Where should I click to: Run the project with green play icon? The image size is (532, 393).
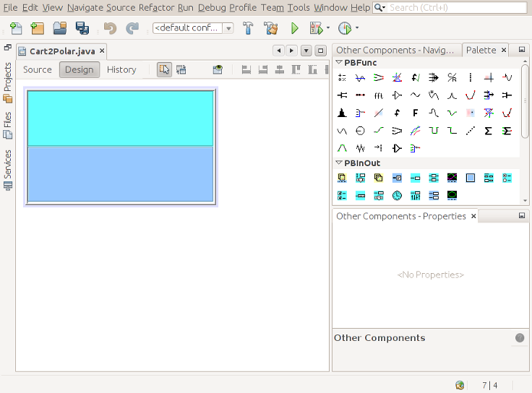(x=294, y=28)
